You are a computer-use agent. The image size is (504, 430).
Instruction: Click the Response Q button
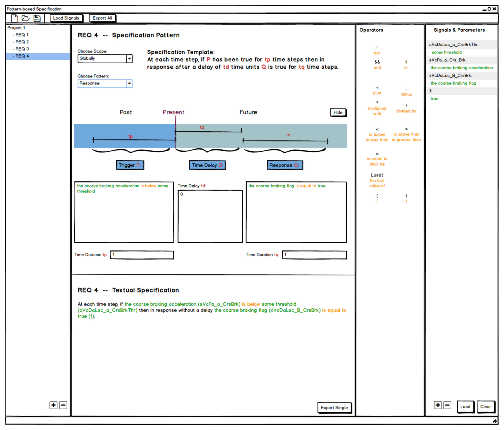pos(285,165)
